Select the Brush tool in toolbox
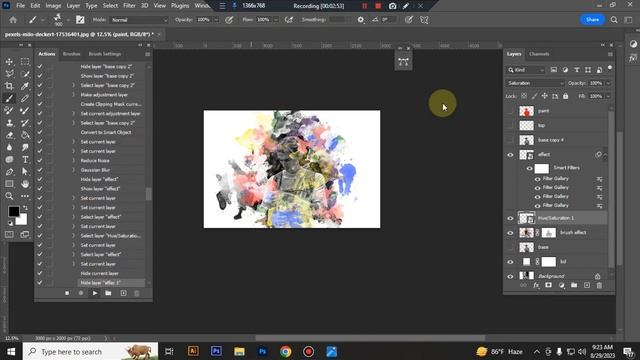Screen dimensions: 640x360 tap(9, 98)
